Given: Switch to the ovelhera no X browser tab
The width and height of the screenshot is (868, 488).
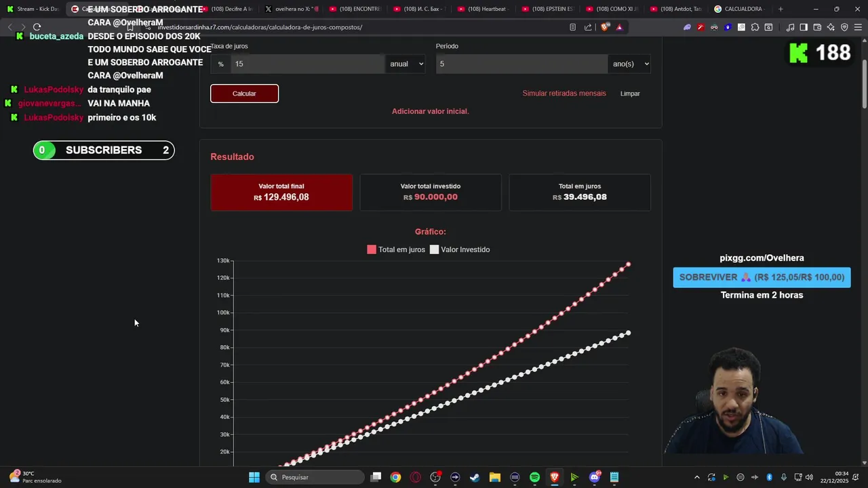Looking at the screenshot, I should coord(292,9).
